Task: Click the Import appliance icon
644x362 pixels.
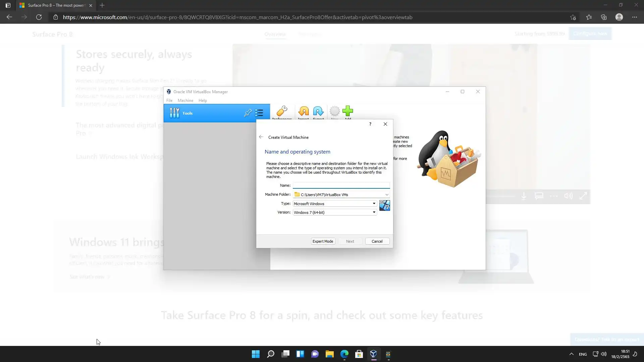Action: click(303, 111)
